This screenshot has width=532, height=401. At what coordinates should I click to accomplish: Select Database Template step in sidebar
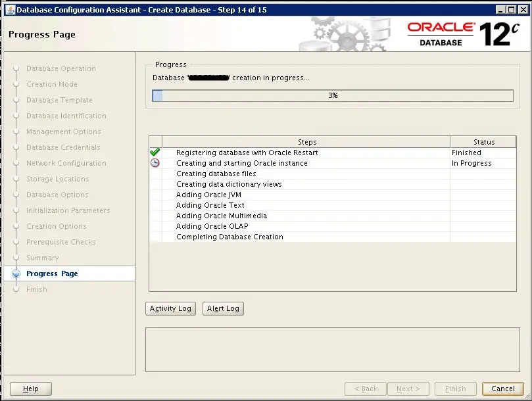pos(59,100)
